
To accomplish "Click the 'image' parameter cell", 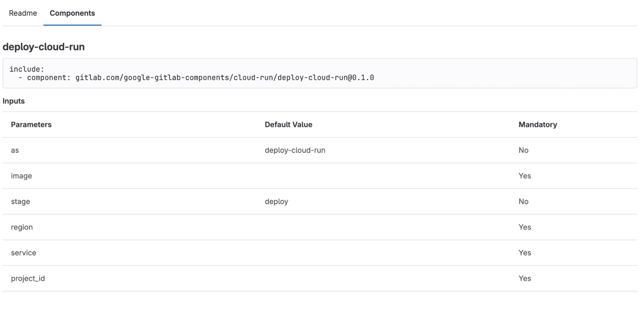I will 21,176.
